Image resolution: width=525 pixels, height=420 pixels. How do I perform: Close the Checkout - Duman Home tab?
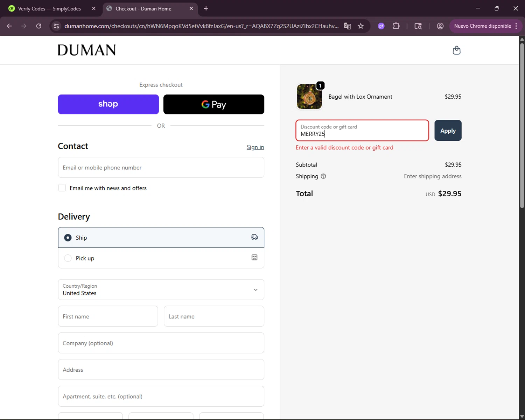pyautogui.click(x=191, y=8)
